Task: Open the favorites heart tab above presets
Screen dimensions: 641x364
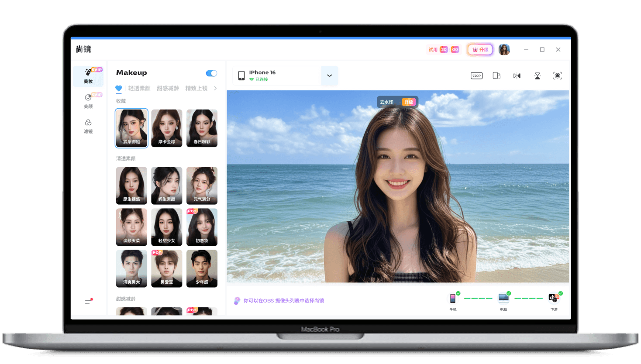Action: (119, 88)
